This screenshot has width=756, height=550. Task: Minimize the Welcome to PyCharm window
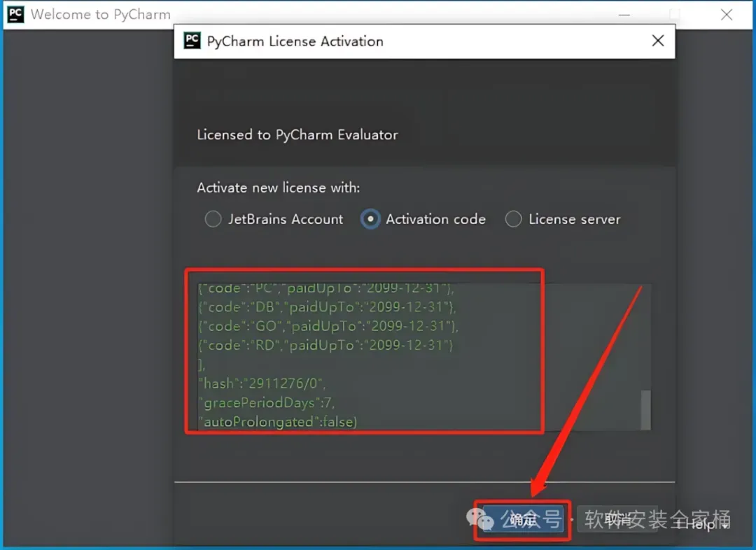pos(624,15)
